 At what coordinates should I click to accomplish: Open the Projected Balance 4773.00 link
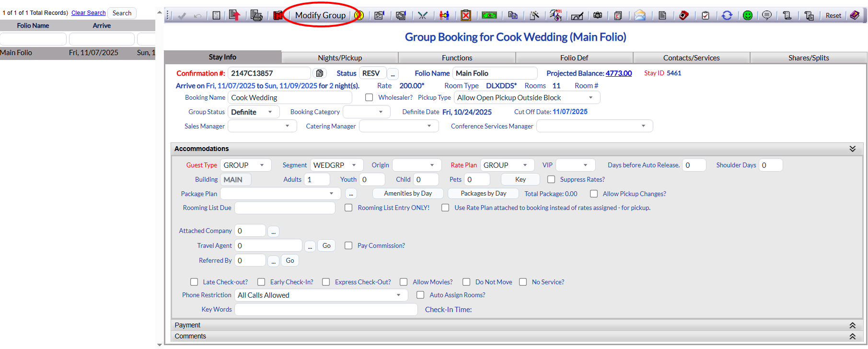[618, 73]
